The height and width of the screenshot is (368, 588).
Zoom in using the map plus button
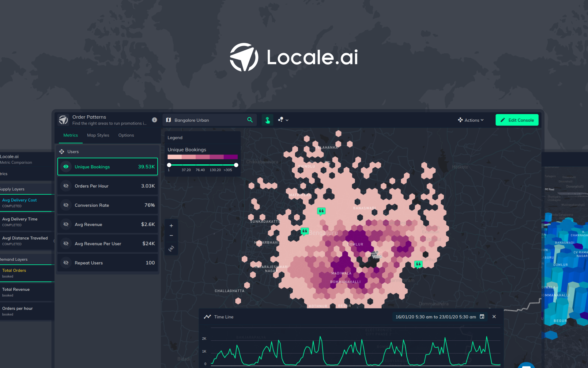click(171, 226)
